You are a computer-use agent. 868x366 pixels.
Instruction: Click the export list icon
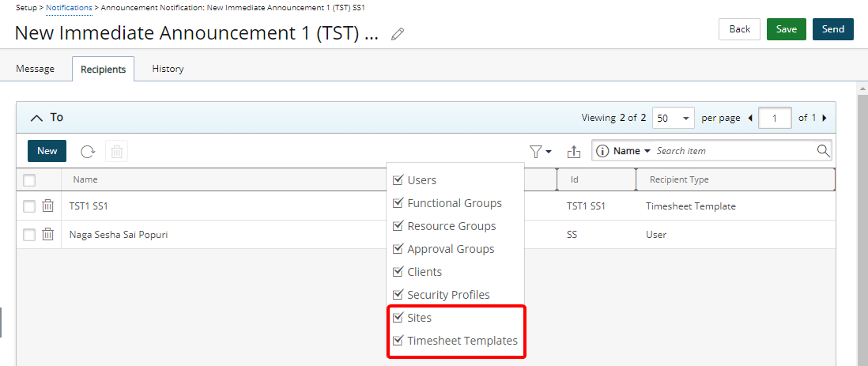[574, 151]
